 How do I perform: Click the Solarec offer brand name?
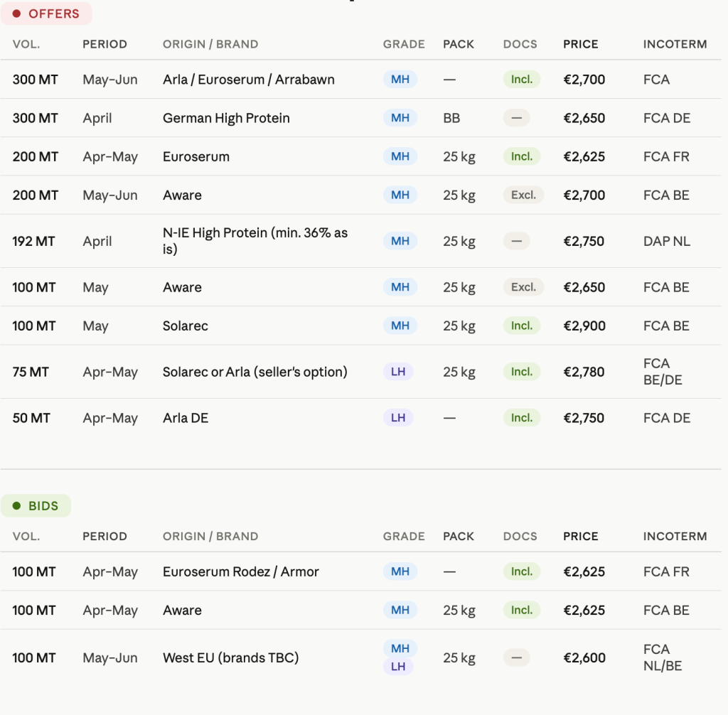[x=186, y=326]
